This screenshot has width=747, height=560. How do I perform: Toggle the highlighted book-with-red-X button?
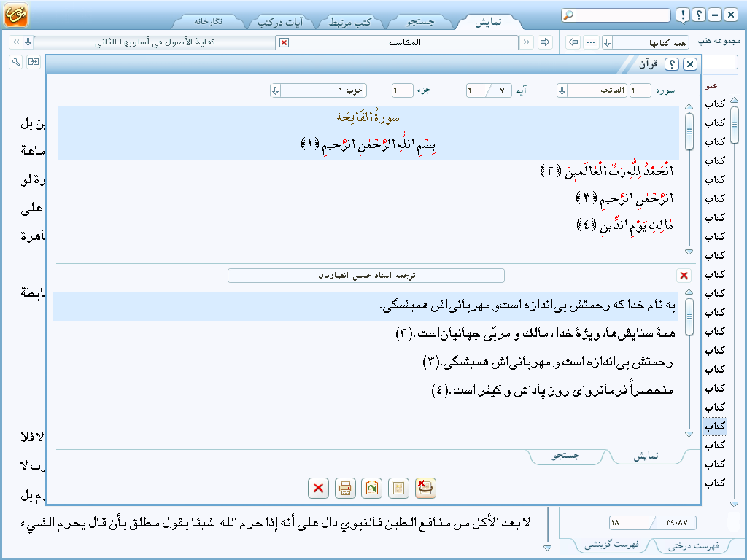pos(425,488)
